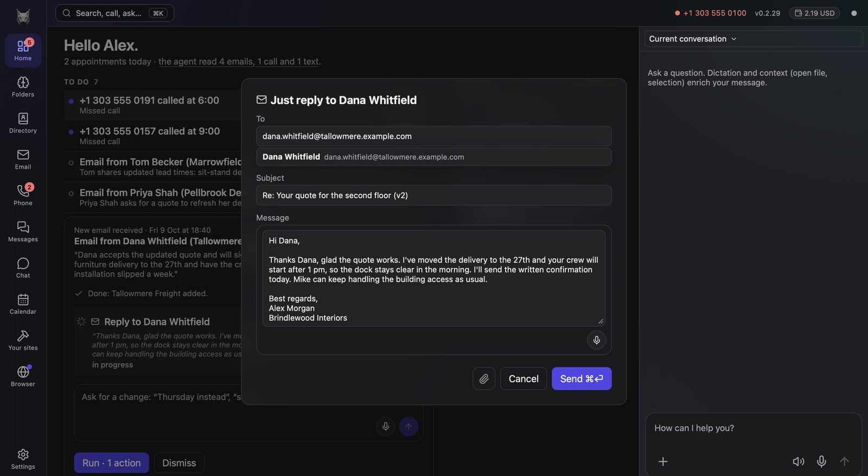The image size is (868, 476).
Task: Start voice input in assistant panel
Action: pos(821,461)
